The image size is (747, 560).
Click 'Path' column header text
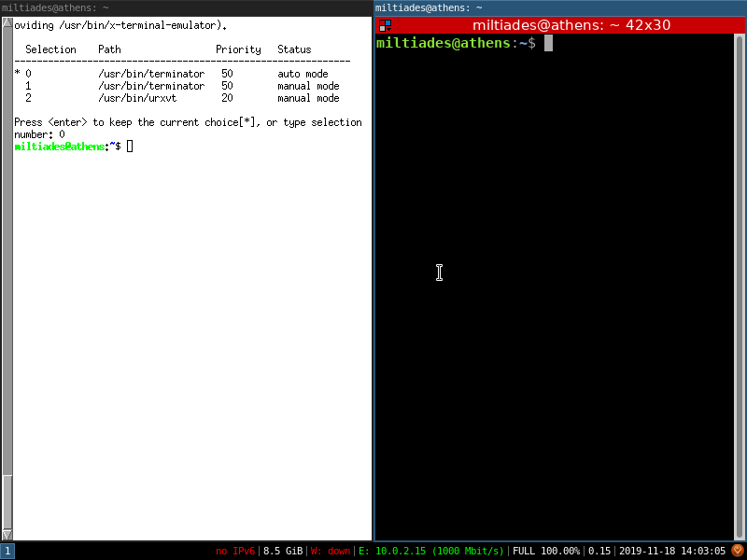coord(109,49)
